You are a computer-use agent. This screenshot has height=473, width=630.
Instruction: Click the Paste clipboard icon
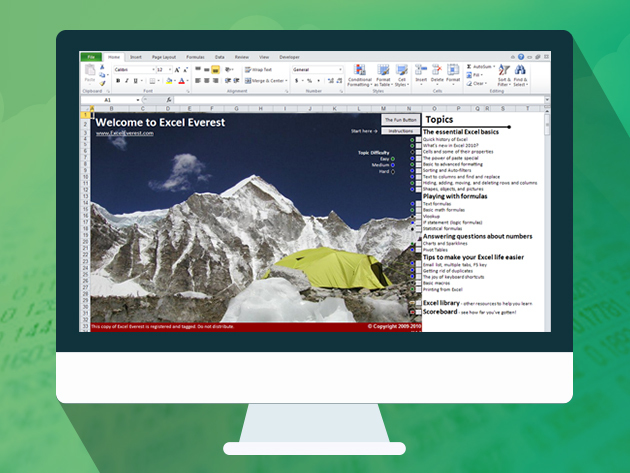coord(90,72)
